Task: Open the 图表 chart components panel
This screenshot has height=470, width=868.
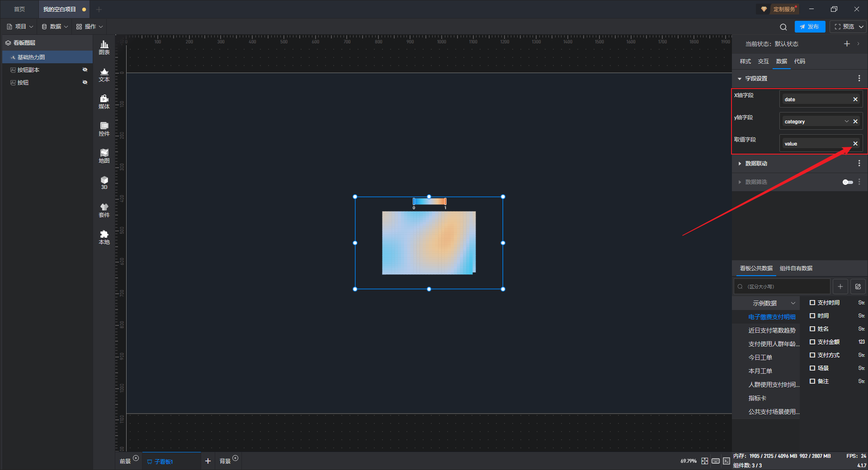Action: [104, 47]
